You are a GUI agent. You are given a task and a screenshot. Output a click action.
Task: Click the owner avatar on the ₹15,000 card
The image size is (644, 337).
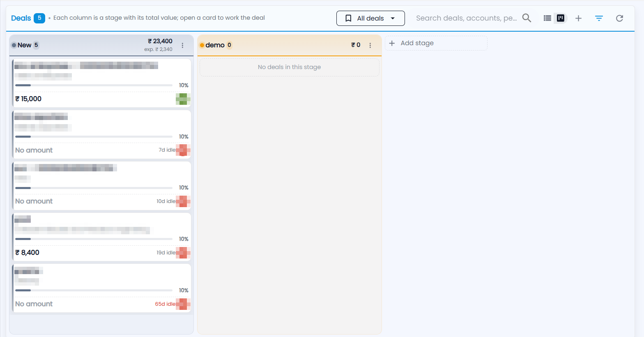click(183, 99)
